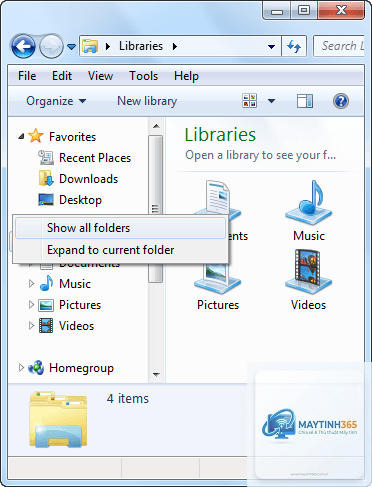Open the Help menu

186,76
